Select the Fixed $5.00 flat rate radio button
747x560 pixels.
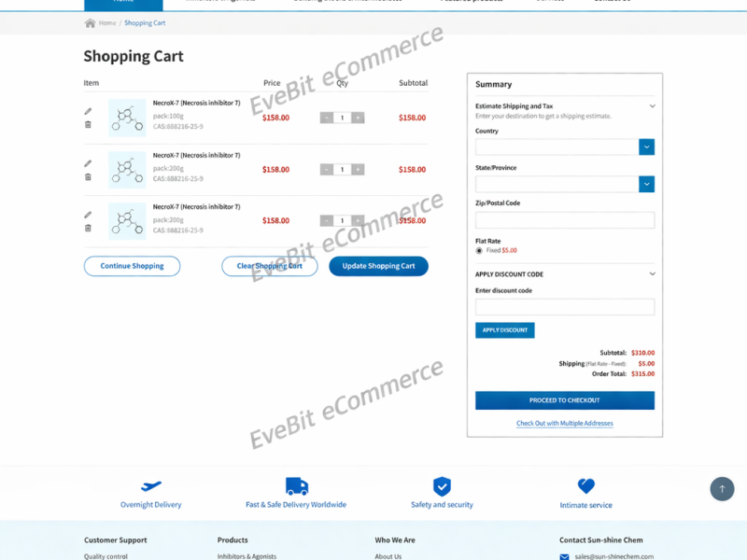[479, 250]
